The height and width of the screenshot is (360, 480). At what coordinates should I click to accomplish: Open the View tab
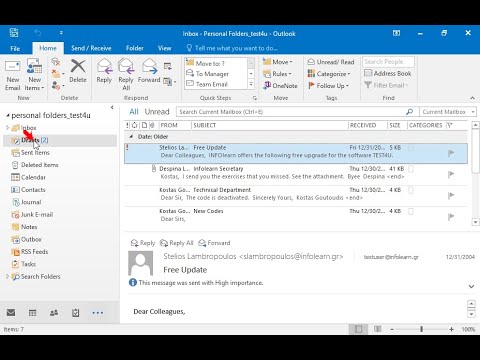tap(164, 48)
